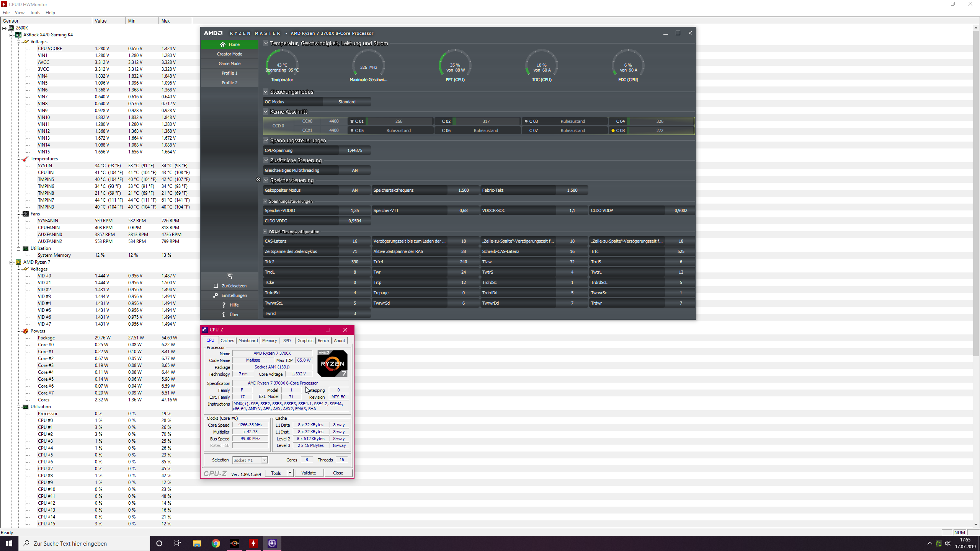The image size is (980, 551).
Task: Click the Hilfe question mark icon
Action: [224, 305]
